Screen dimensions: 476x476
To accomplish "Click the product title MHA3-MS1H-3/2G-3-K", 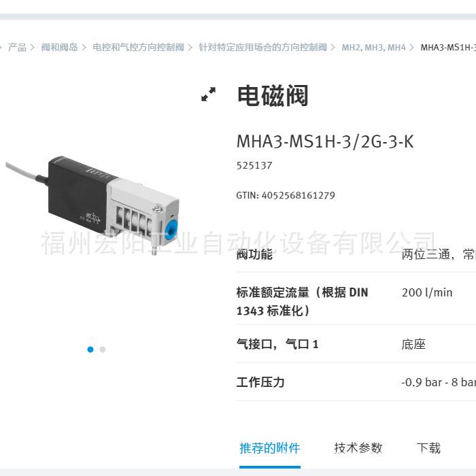I will (325, 141).
